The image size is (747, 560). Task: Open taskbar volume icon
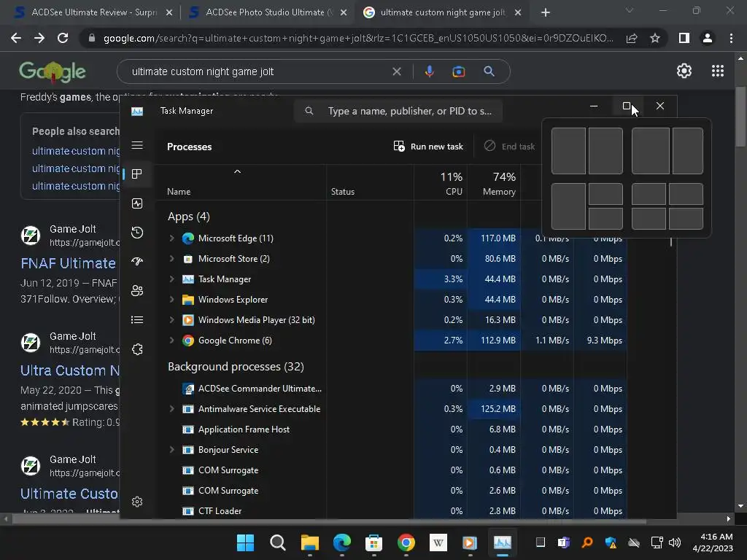(x=675, y=542)
